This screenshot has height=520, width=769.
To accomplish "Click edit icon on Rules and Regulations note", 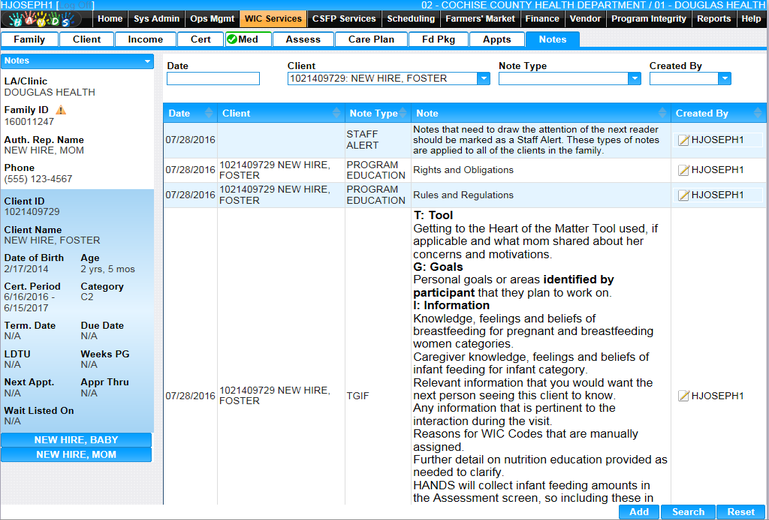I will [x=683, y=195].
